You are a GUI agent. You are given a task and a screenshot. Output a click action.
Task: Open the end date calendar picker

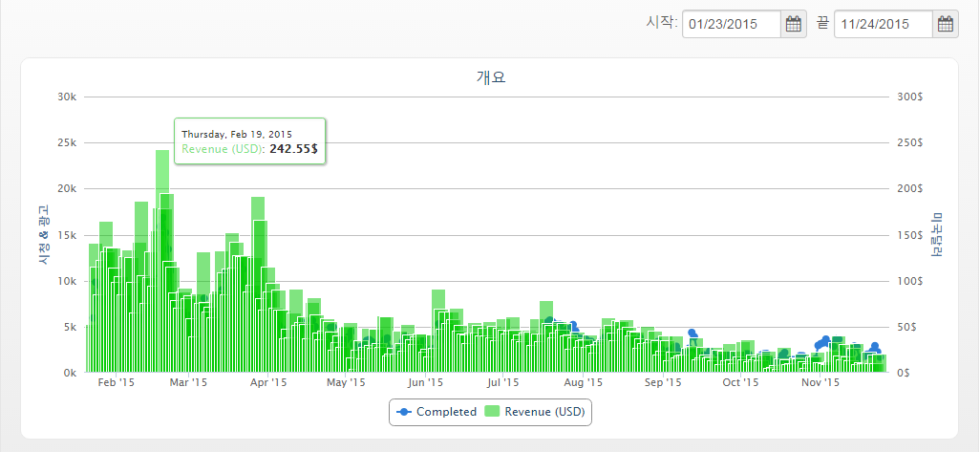(945, 25)
